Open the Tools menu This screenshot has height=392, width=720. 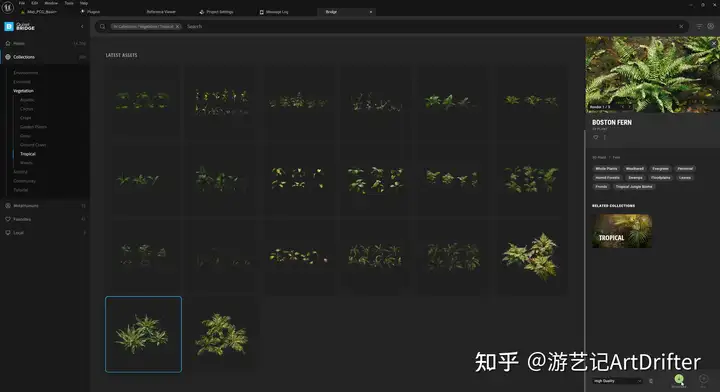coord(69,3)
